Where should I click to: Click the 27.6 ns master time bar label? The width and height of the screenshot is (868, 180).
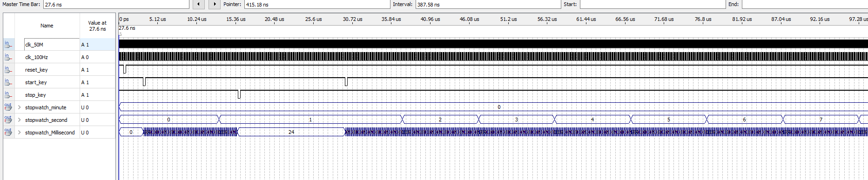127,28
